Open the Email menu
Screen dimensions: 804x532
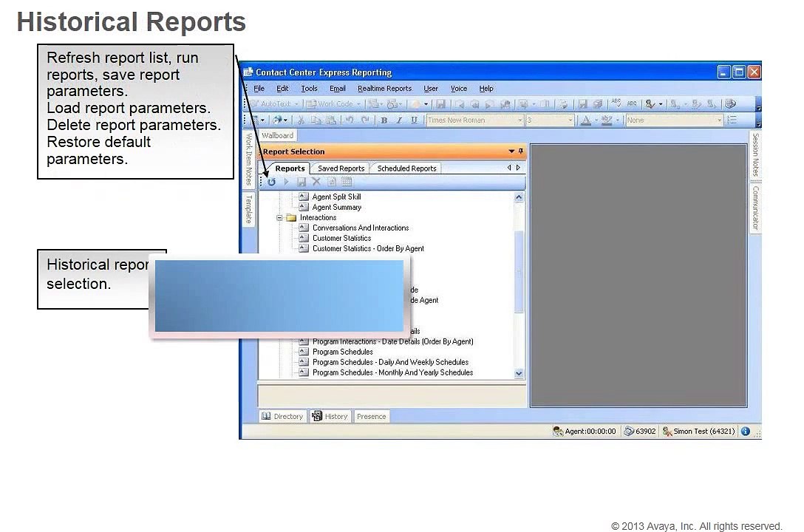[338, 88]
